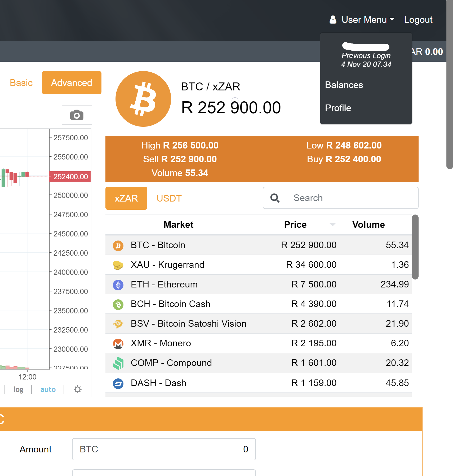Click the Compound token icon

coord(118,363)
